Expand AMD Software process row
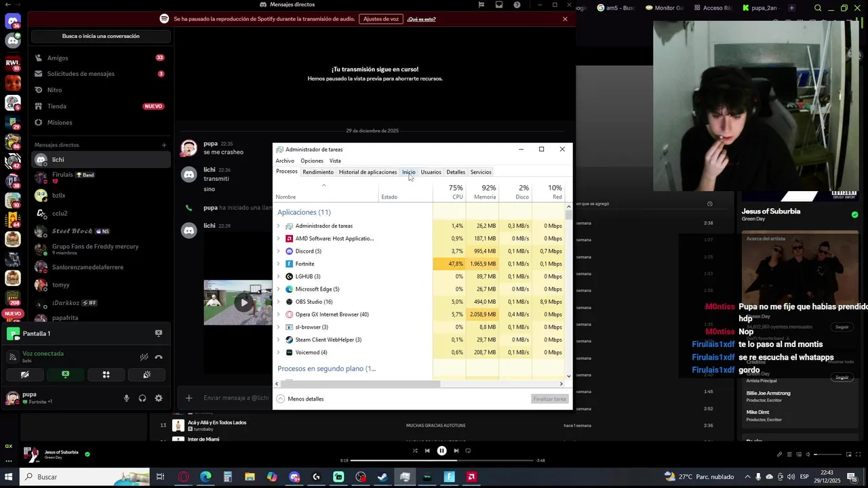The width and height of the screenshot is (868, 488). [x=278, y=239]
